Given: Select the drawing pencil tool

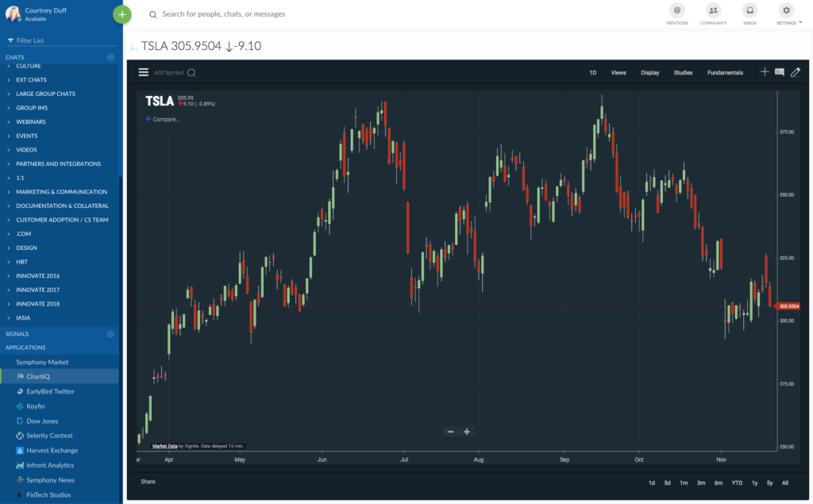Looking at the screenshot, I should click(x=796, y=72).
